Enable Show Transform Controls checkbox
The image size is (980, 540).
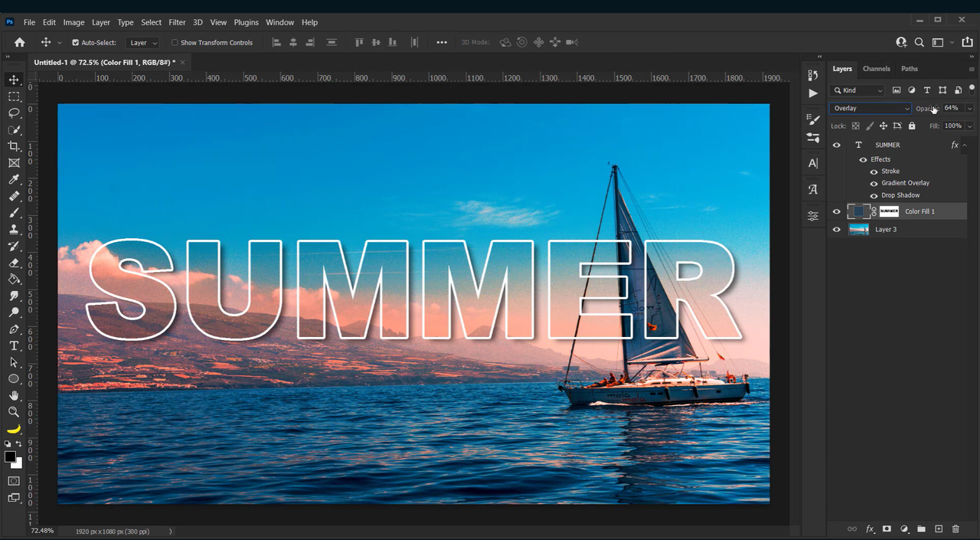[x=175, y=43]
